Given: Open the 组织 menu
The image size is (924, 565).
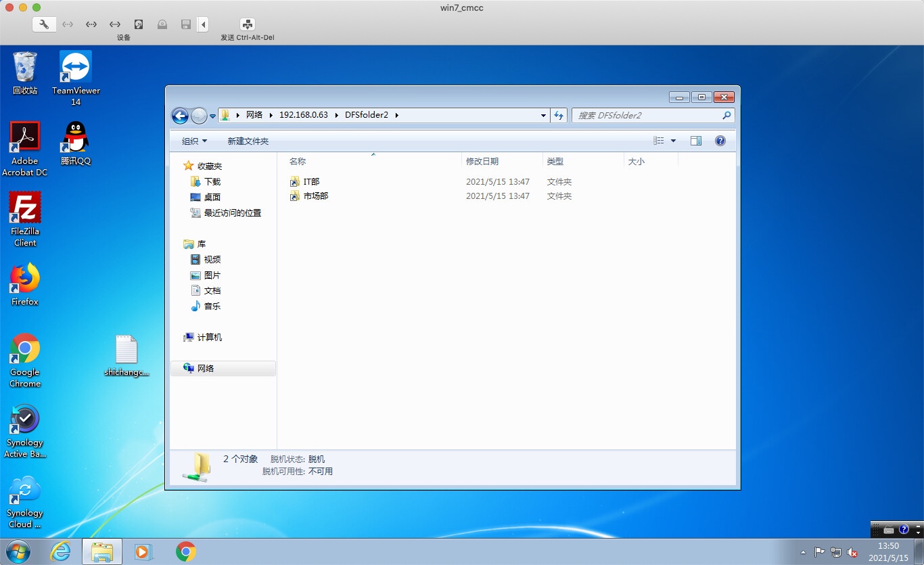Looking at the screenshot, I should (x=194, y=141).
